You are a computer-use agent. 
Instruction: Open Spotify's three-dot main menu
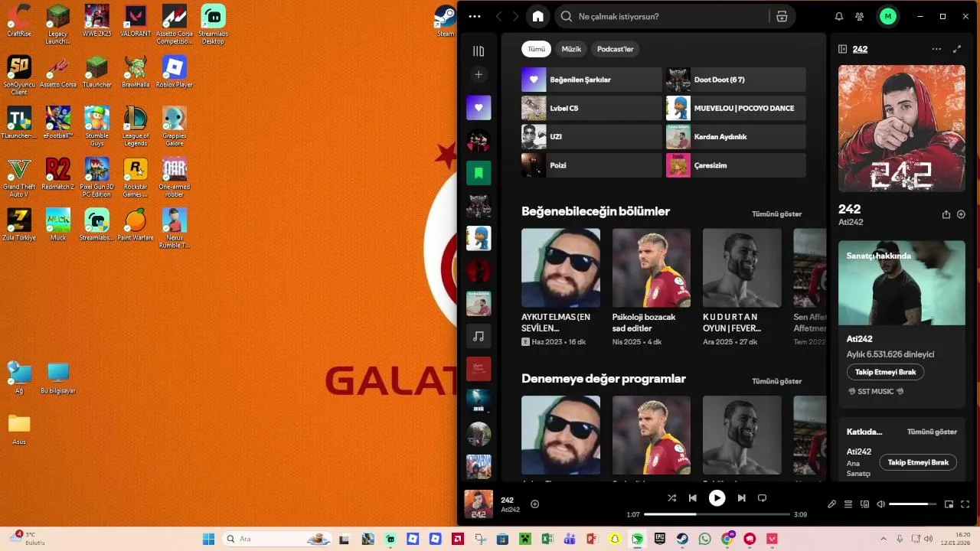tap(475, 16)
